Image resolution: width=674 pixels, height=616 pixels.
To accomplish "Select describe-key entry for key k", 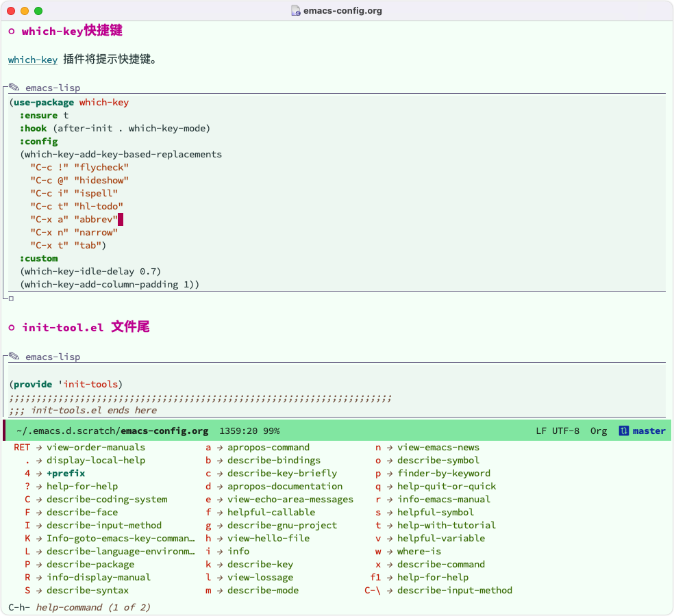I will [x=260, y=564].
